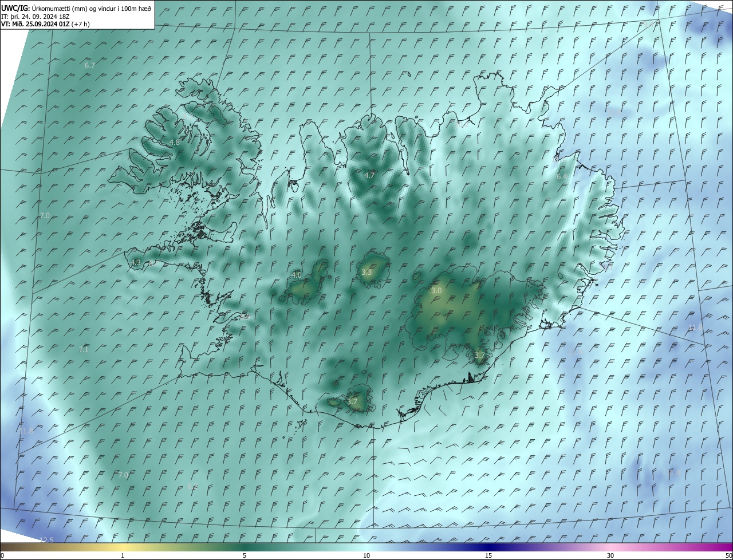Click the 3.3 value on Hofsjökull glacier
The width and height of the screenshot is (733, 560).
point(367,273)
